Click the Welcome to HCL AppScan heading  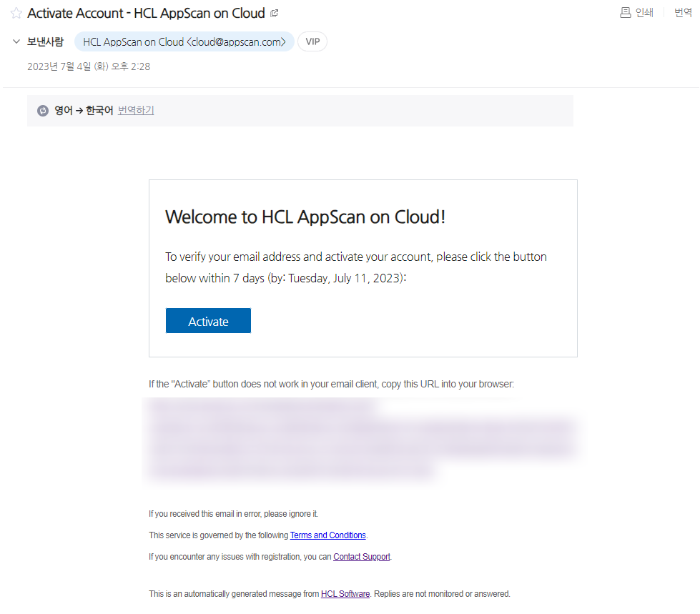click(x=305, y=217)
